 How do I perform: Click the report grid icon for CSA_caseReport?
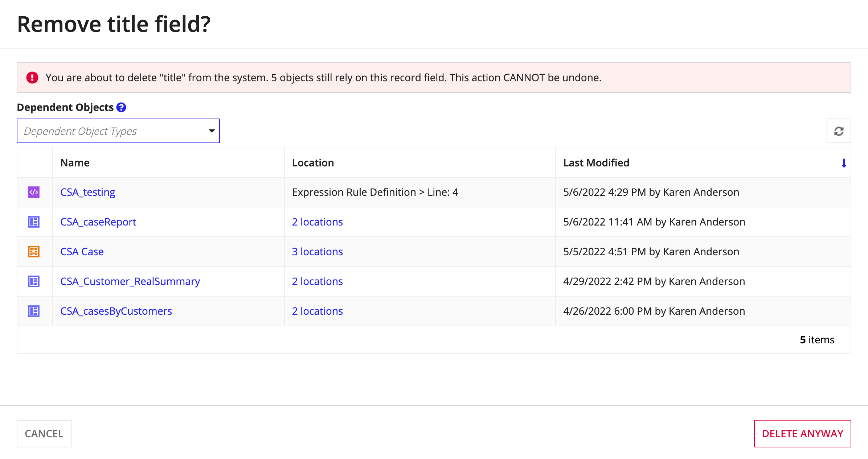click(34, 222)
